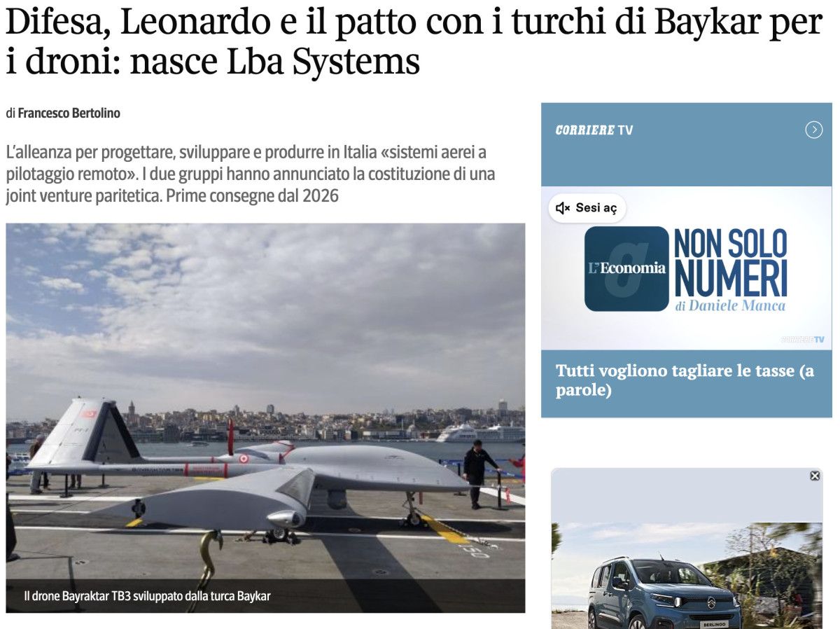
Task: Open the Corriere TV logo link
Action: 594,130
